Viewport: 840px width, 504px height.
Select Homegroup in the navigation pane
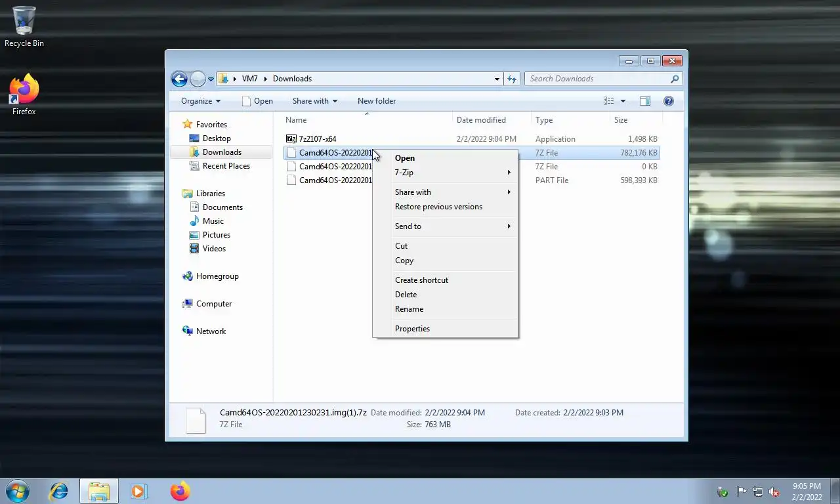click(x=217, y=276)
